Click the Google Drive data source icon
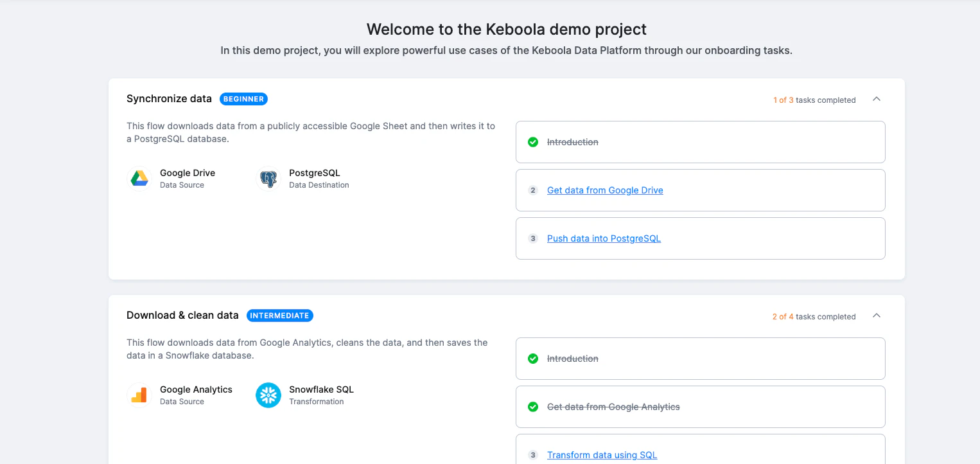The image size is (980, 464). tap(140, 178)
